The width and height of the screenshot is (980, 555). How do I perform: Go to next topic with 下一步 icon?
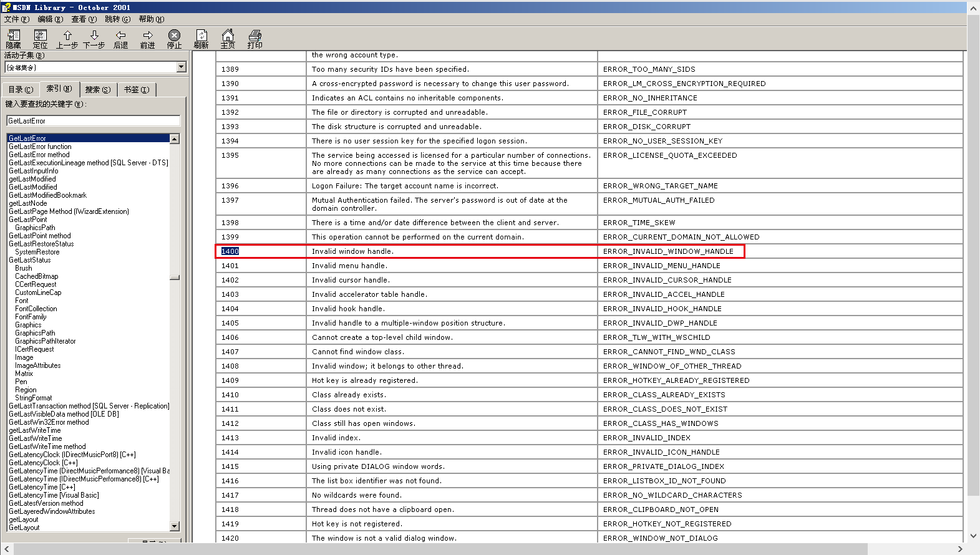(94, 39)
